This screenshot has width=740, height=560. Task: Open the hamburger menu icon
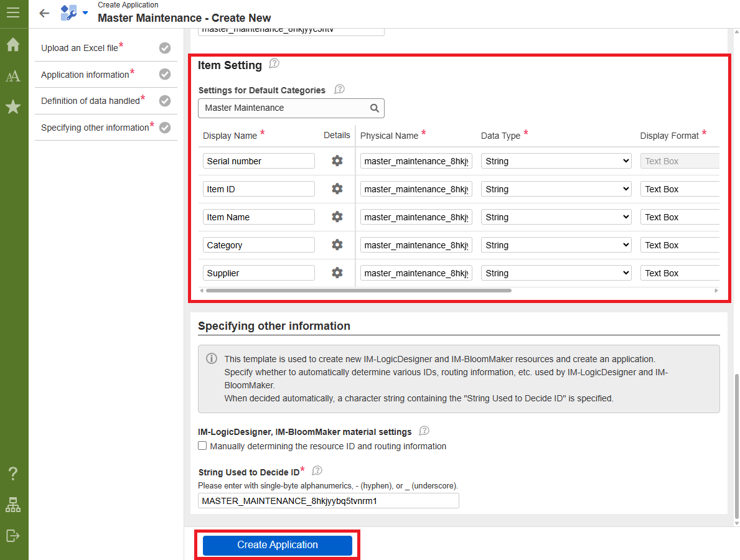coord(13,12)
